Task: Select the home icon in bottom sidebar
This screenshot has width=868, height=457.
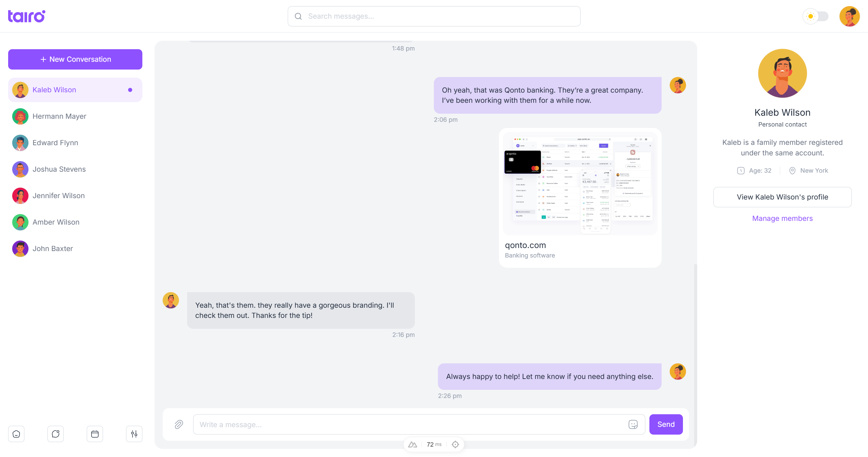Action: [16, 434]
